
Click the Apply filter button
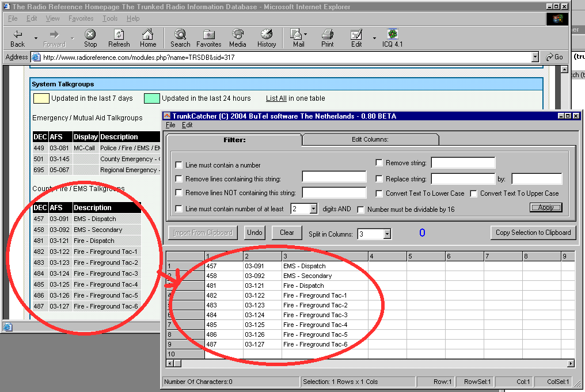tap(545, 207)
